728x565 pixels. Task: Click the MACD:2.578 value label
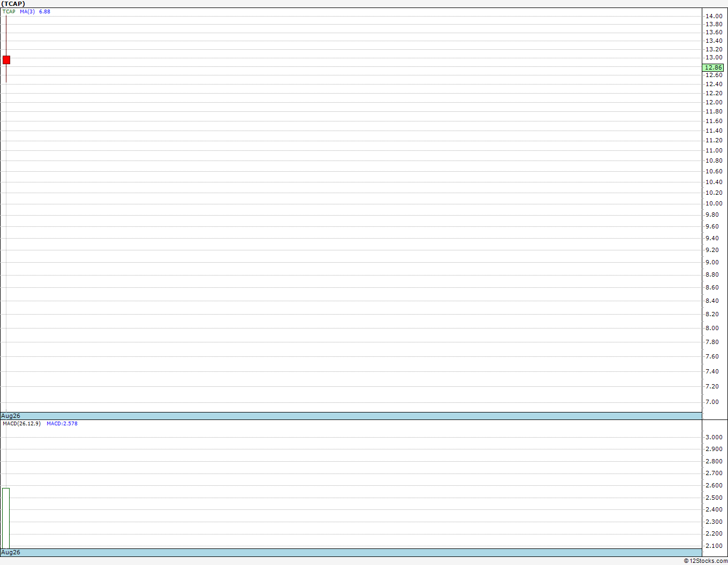(62, 423)
